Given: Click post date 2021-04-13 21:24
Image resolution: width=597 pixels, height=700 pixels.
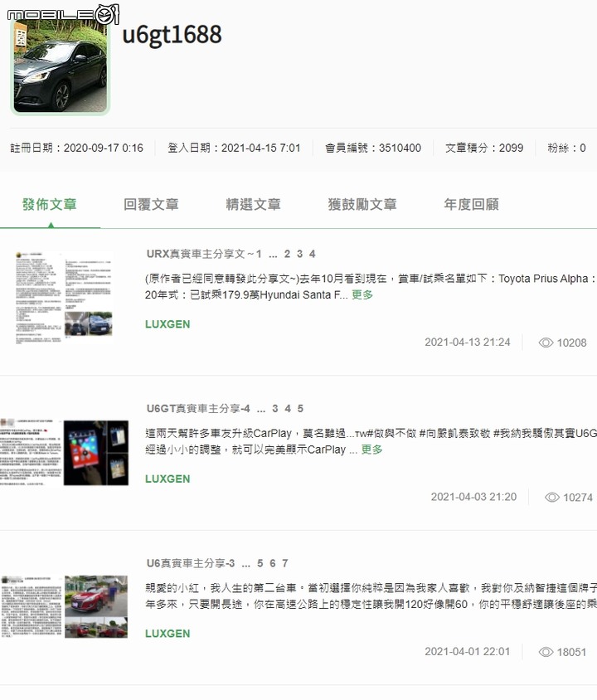Looking at the screenshot, I should (468, 342).
